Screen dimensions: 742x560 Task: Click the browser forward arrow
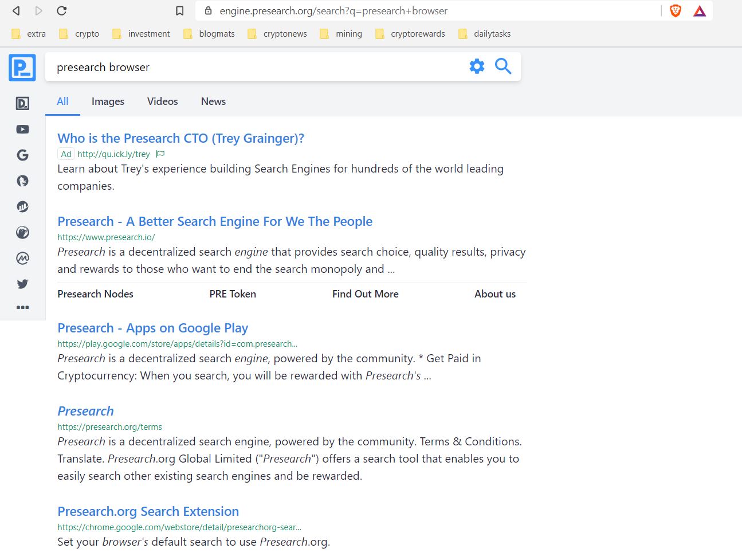pos(38,10)
